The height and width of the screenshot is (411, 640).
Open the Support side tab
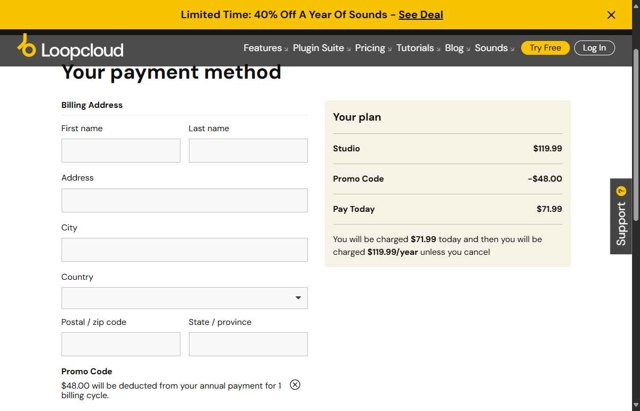620,216
